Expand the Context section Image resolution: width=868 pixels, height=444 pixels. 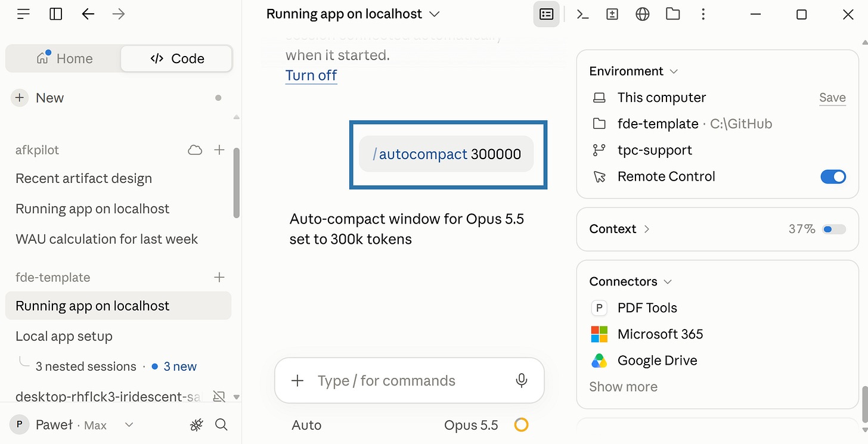[619, 229]
